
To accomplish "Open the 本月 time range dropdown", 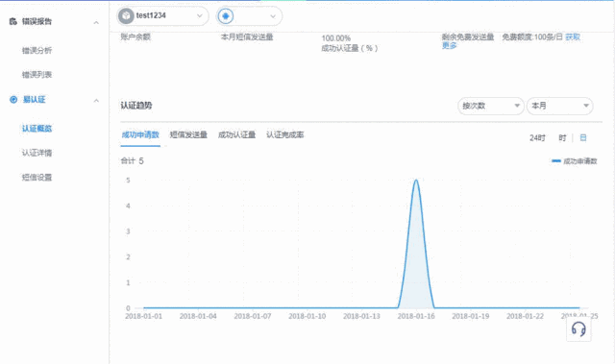I will [559, 106].
